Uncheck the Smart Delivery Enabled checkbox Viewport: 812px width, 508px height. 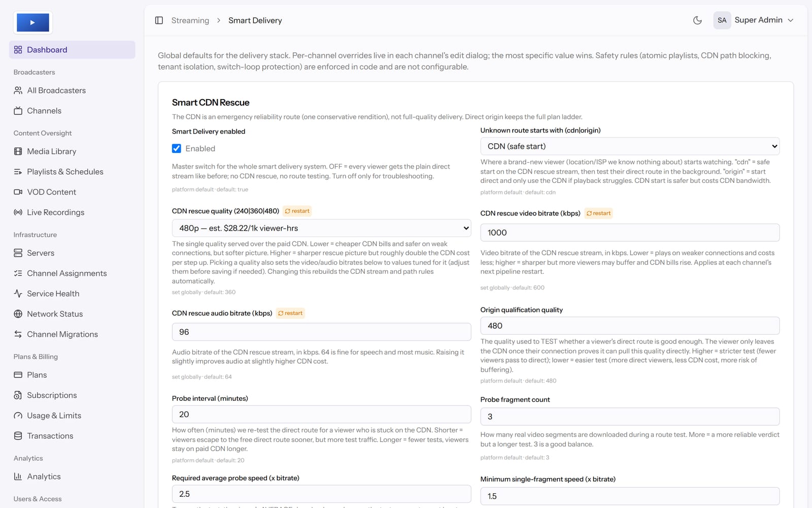coord(177,148)
